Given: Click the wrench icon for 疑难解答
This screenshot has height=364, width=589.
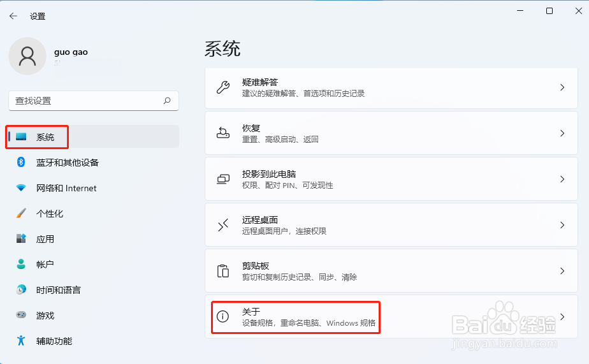Looking at the screenshot, I should coord(223,87).
